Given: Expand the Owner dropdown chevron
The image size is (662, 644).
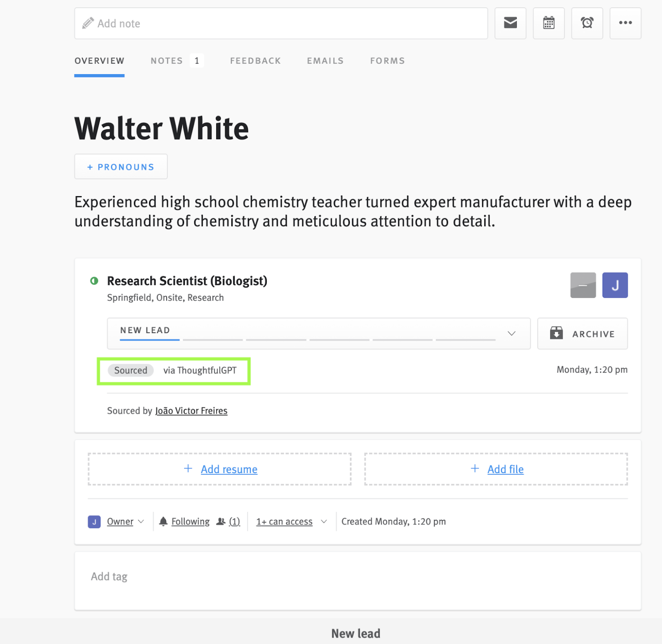Looking at the screenshot, I should 141,522.
